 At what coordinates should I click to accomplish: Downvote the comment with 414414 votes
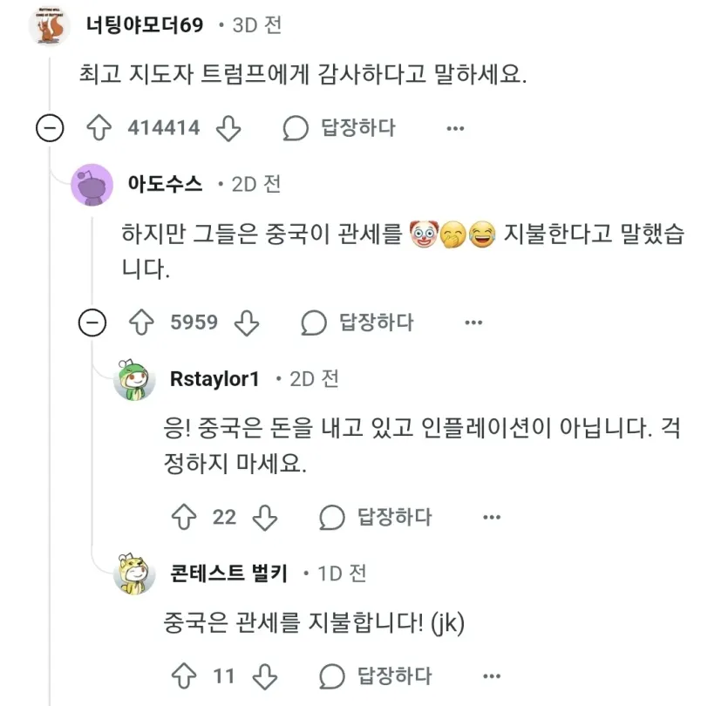(228, 128)
